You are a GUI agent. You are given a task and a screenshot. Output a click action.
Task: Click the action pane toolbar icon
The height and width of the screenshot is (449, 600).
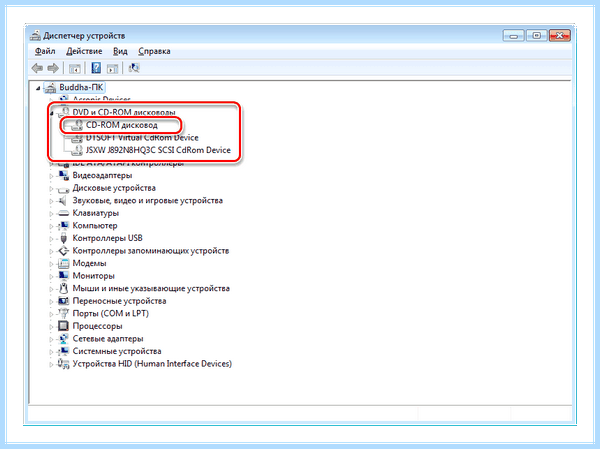112,69
